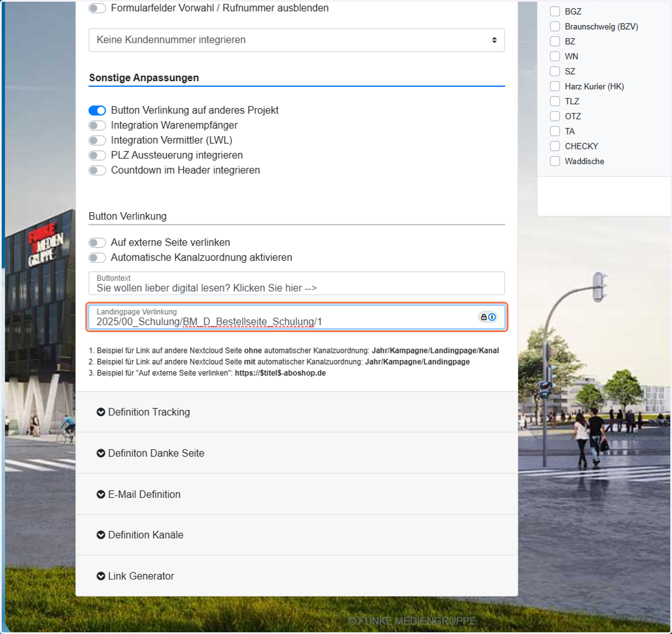Turn on Countdown im Header integrieren
Image resolution: width=672 pixels, height=634 pixels.
(97, 170)
